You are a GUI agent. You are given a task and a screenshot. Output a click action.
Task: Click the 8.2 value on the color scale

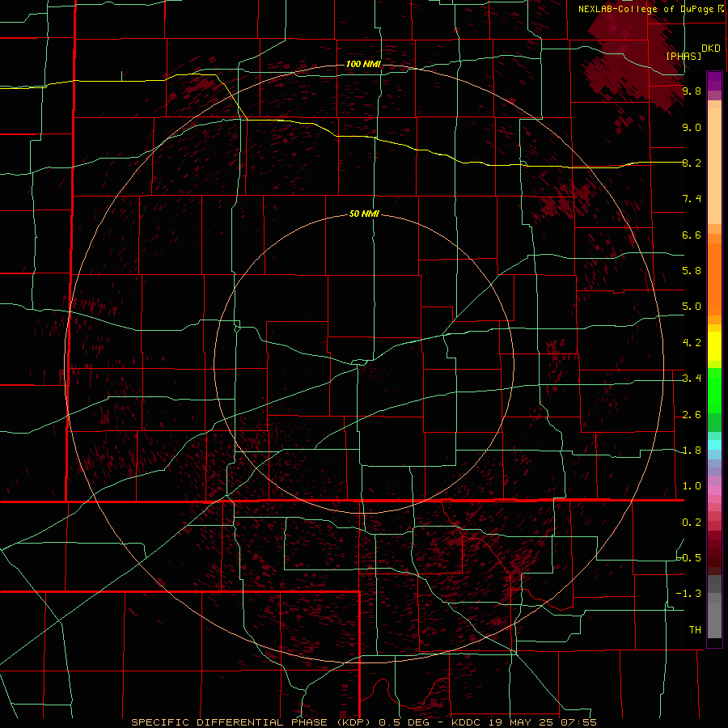(692, 163)
